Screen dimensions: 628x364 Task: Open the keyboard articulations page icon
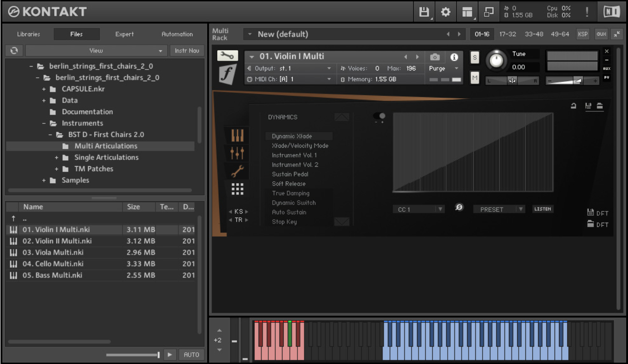click(238, 135)
